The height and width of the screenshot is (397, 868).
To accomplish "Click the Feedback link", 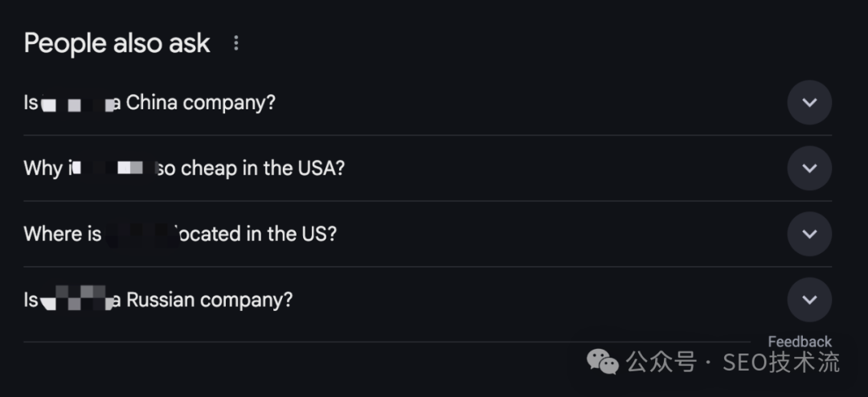I will (799, 342).
